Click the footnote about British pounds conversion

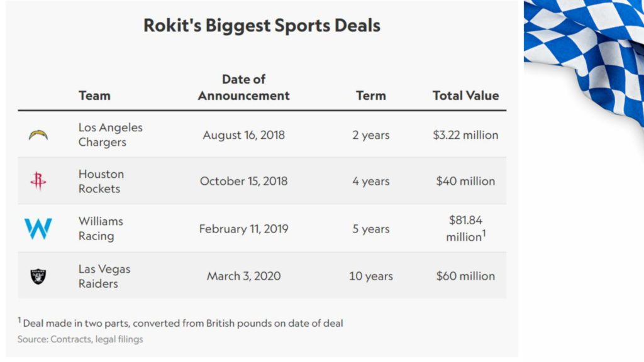[180, 323]
